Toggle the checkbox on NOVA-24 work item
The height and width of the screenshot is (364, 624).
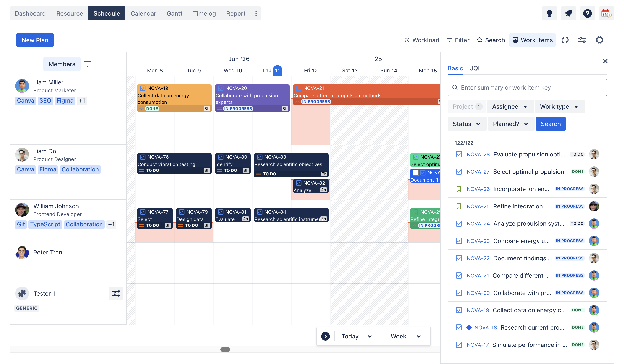(x=459, y=224)
